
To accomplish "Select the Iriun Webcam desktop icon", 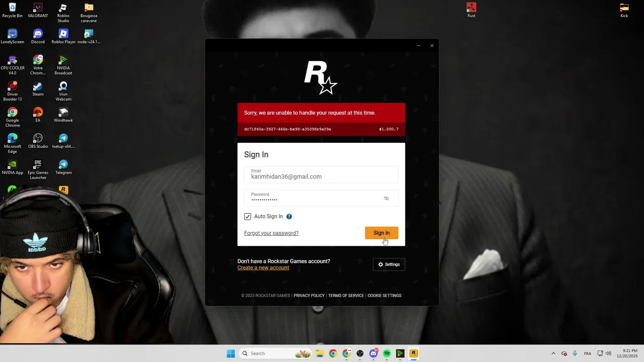I will tap(63, 92).
